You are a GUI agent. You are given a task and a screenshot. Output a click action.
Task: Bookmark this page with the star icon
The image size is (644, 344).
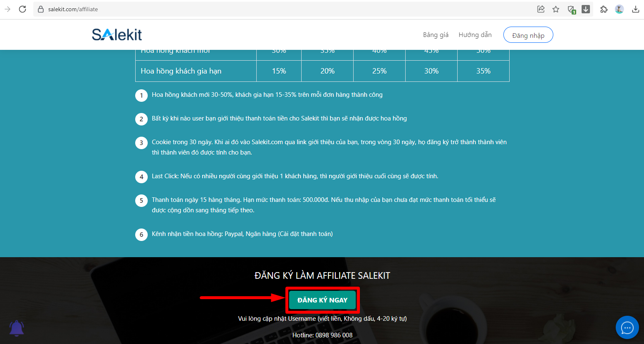(556, 9)
